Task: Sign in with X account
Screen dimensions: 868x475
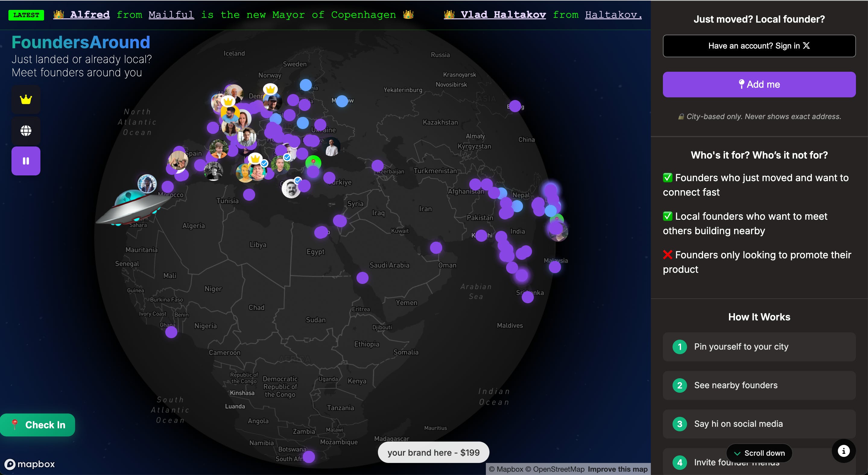Action: point(759,46)
